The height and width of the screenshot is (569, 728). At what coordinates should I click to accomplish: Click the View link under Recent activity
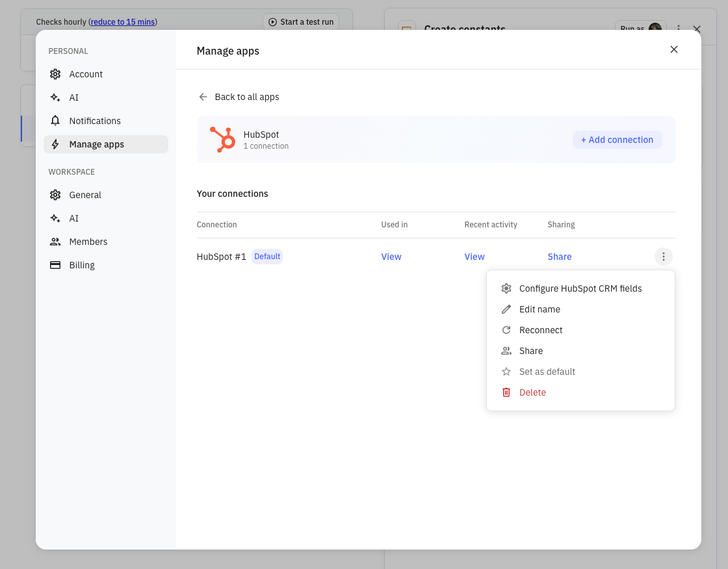point(474,257)
